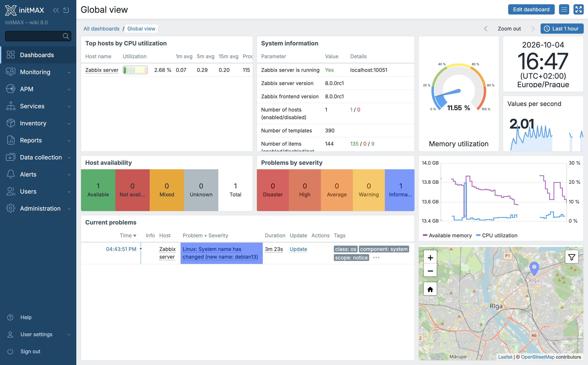This screenshot has height=365, width=588.
Task: Click the search magnifier icon
Action: (x=66, y=36)
